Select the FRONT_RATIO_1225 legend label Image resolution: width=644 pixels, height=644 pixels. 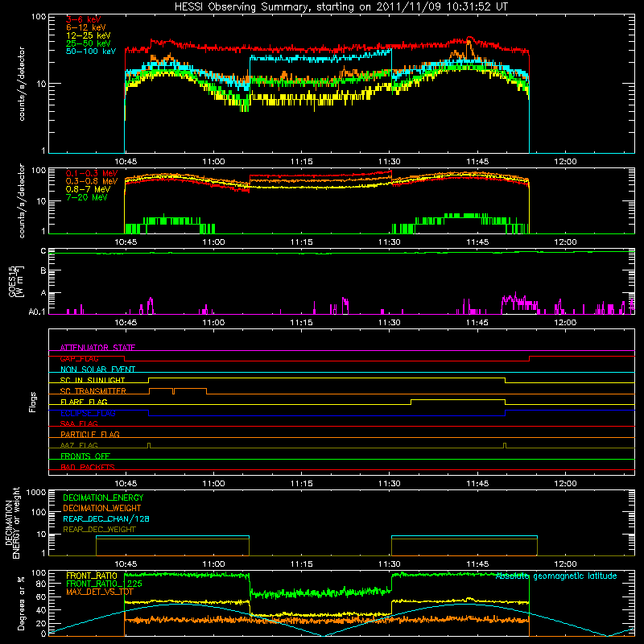tap(104, 584)
